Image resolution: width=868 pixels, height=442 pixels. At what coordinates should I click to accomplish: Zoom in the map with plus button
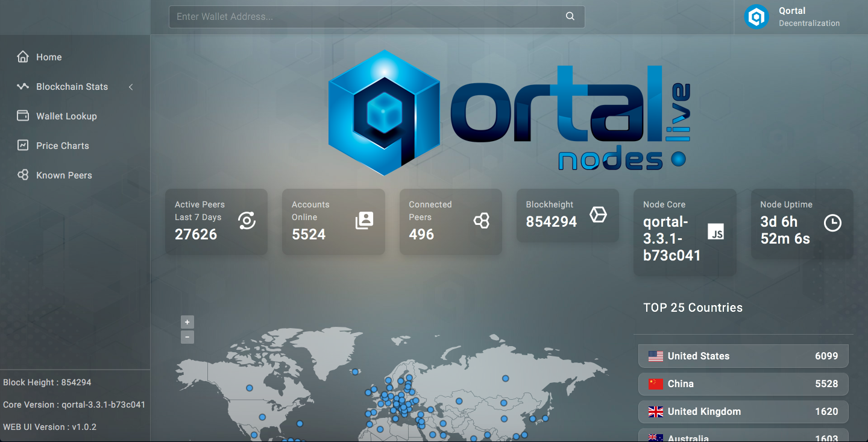(187, 322)
